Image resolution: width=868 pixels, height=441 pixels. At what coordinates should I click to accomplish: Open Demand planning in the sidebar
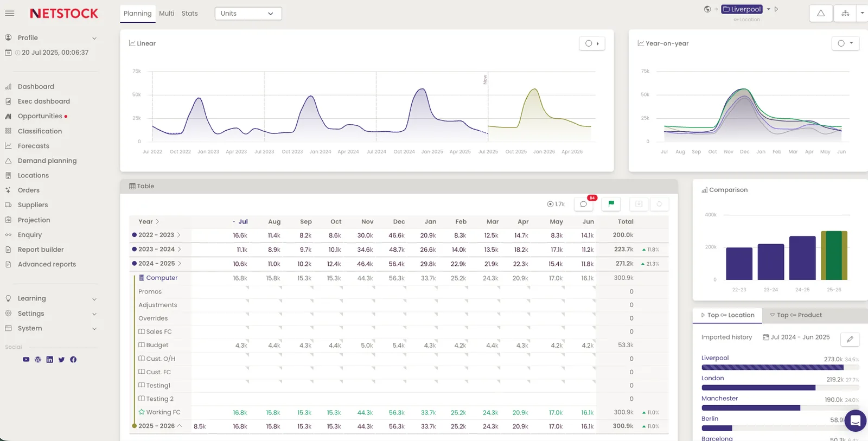click(47, 161)
